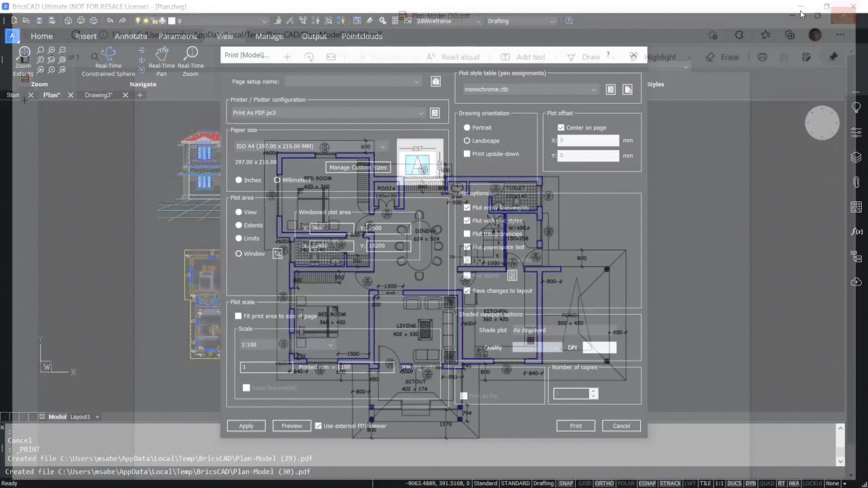
Task: Switch to the Layout1 tab
Action: point(80,417)
